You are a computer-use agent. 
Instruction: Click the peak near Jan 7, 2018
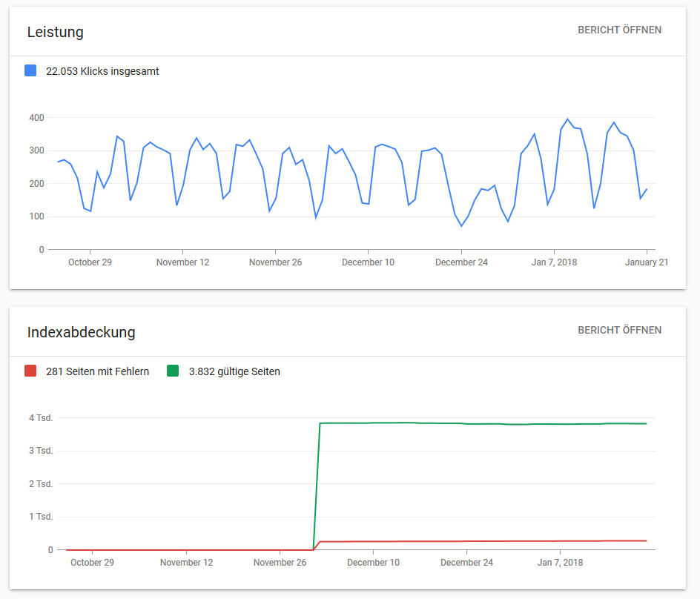coord(567,119)
